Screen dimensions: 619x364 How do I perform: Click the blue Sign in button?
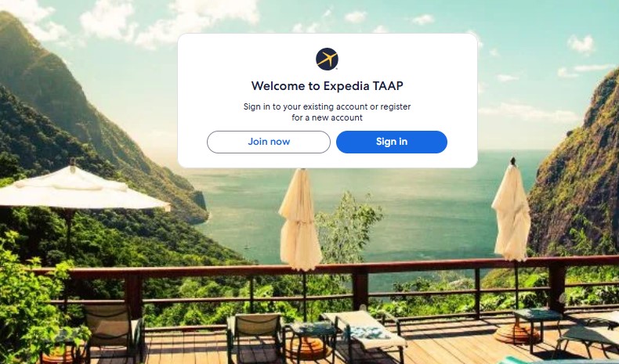[392, 142]
